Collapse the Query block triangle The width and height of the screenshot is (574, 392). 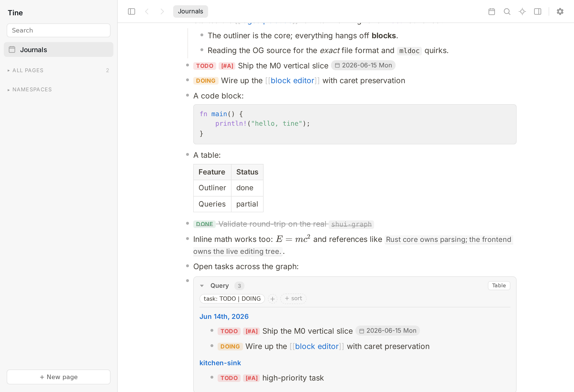202,286
